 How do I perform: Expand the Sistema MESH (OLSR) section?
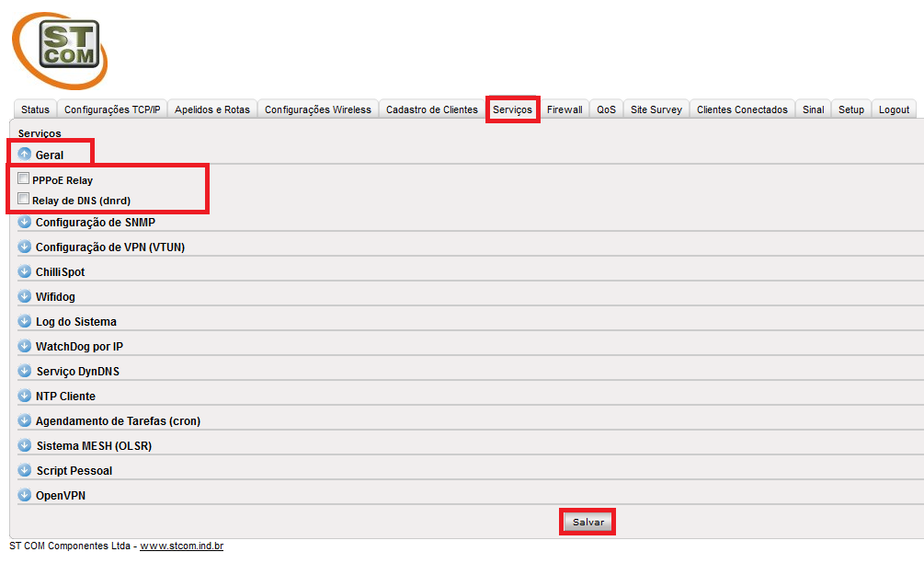93,445
